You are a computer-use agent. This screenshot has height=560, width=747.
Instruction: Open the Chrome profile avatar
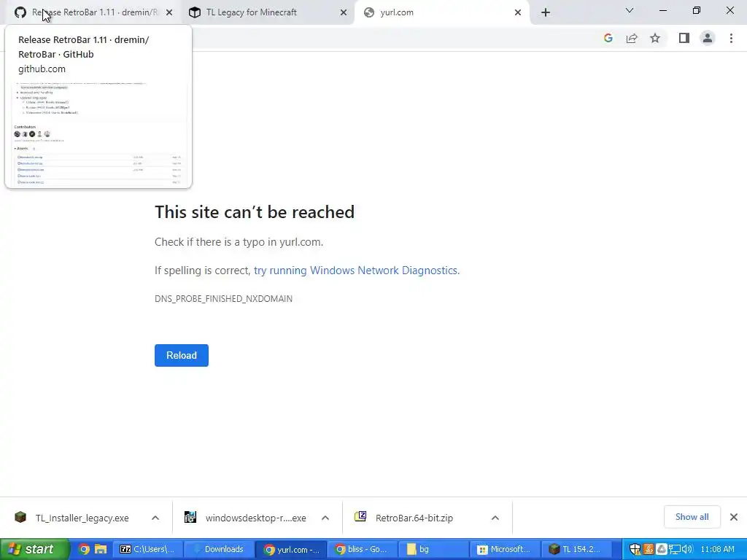[708, 38]
